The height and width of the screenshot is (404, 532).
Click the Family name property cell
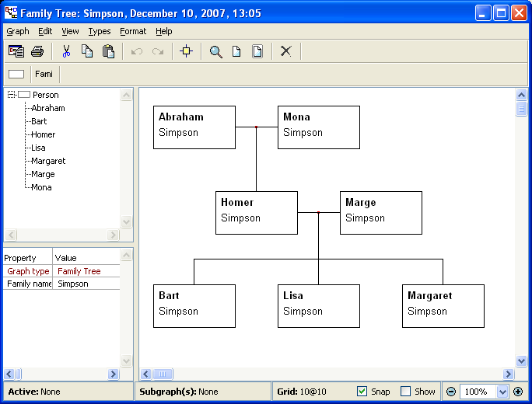[28, 284]
